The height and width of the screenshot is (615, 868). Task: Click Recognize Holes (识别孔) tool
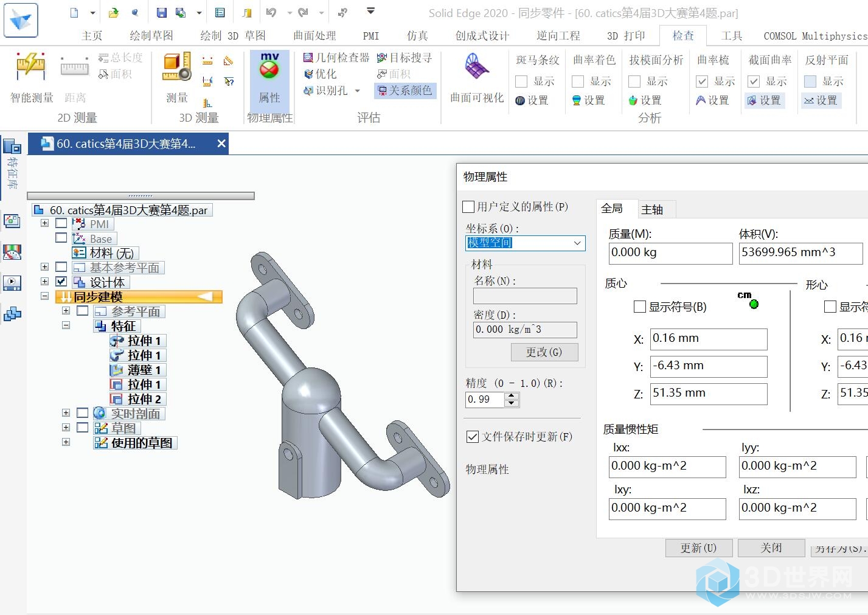pyautogui.click(x=326, y=91)
